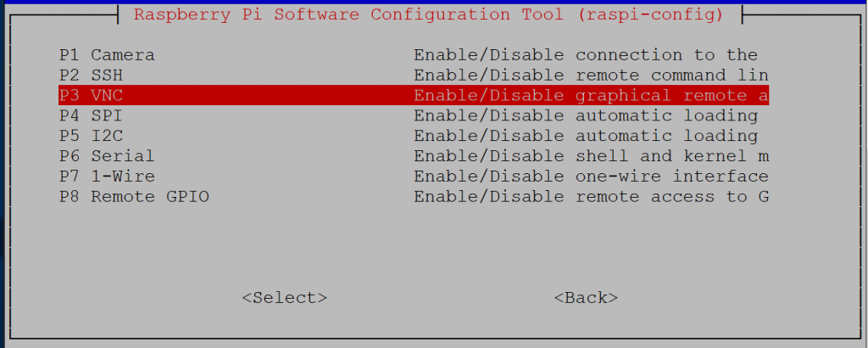Click the I2C 'automatic loading' description
This screenshot has height=348, width=868.
(x=666, y=137)
